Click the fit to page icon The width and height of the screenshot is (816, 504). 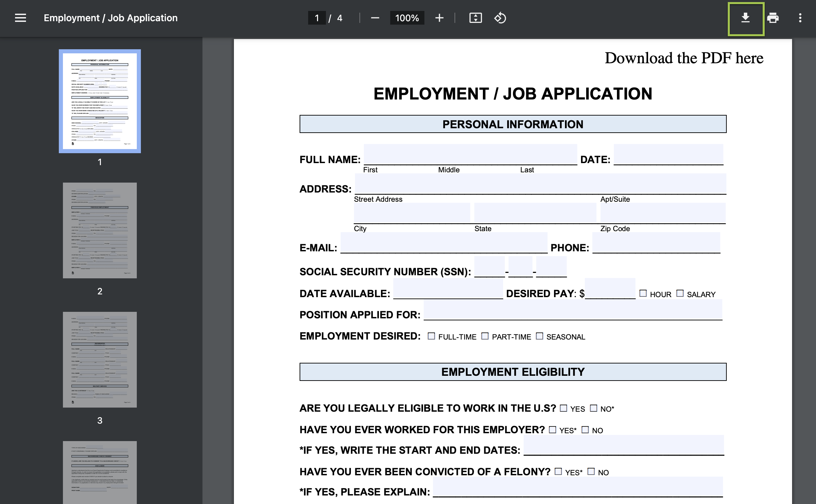[475, 18]
